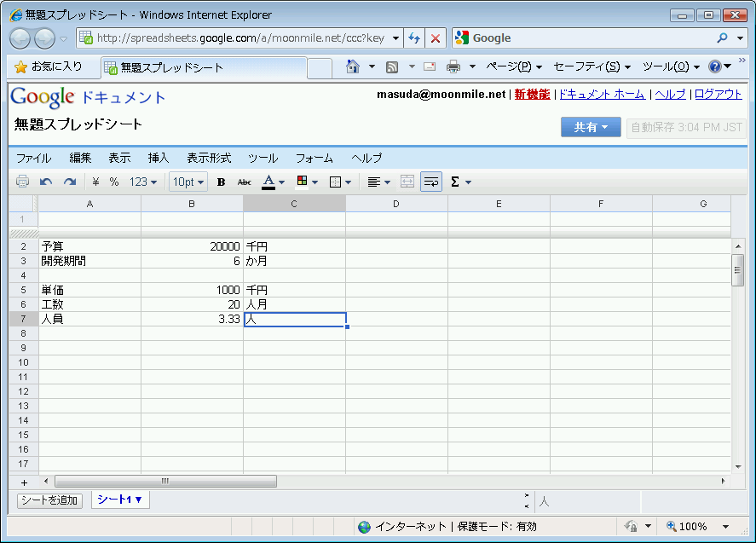Image resolution: width=756 pixels, height=543 pixels.
Task: Expand the 123 number format dropdown
Action: tap(143, 182)
